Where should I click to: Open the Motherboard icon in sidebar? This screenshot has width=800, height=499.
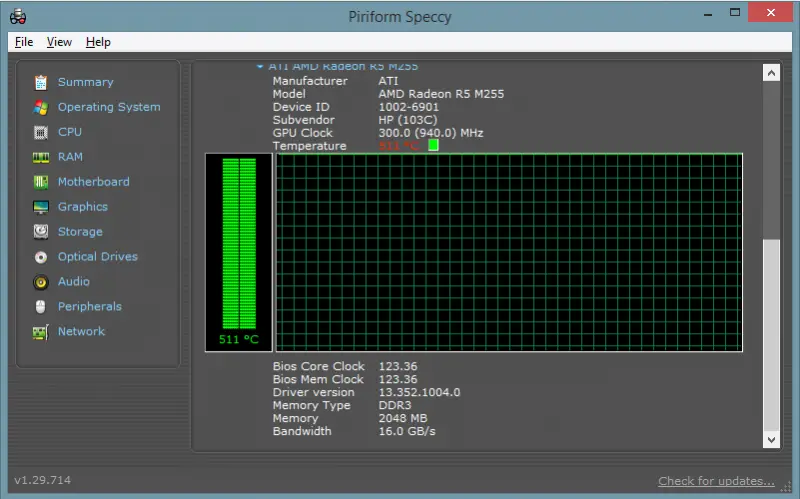coord(41,182)
